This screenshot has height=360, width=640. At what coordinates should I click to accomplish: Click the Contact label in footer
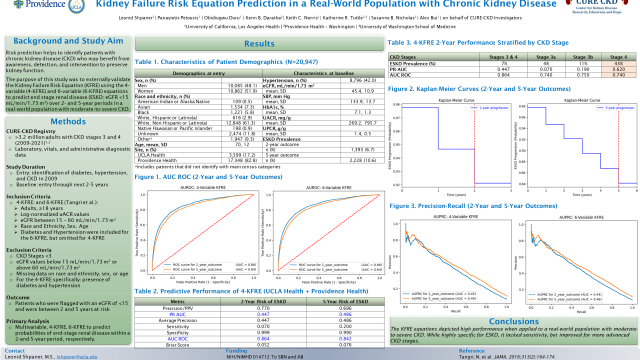pyautogui.click(x=14, y=351)
